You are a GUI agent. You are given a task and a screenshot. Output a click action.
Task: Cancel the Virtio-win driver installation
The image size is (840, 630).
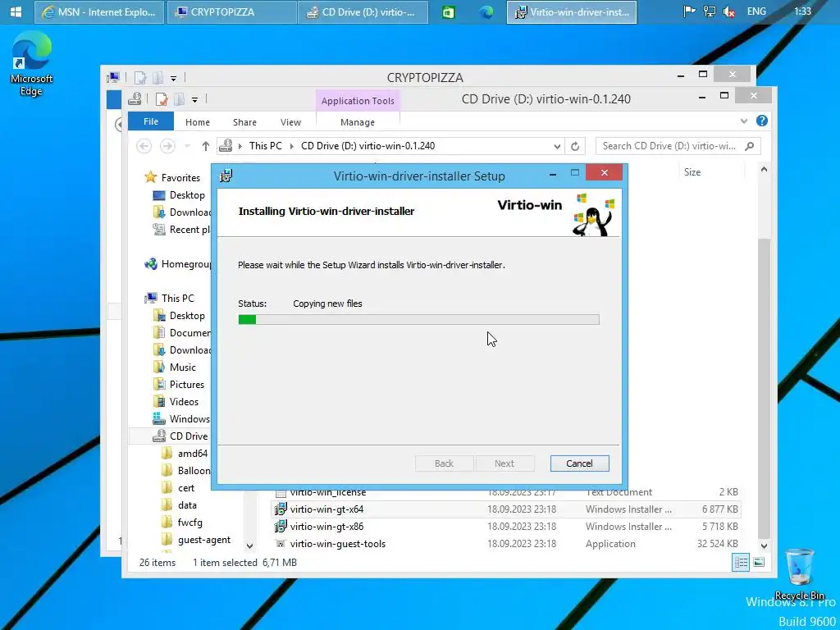pos(579,463)
